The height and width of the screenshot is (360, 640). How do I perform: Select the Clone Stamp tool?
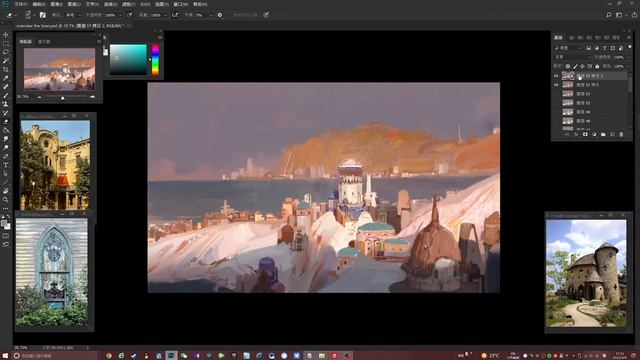6,104
